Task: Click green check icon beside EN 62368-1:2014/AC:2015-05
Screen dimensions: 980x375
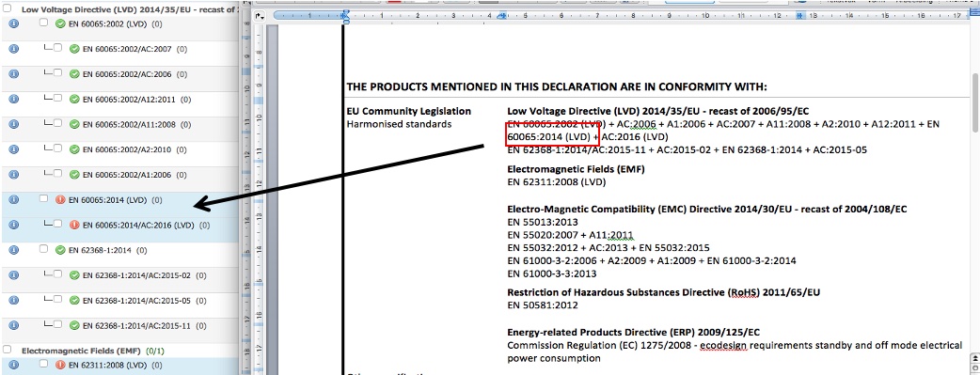Action: [x=74, y=300]
